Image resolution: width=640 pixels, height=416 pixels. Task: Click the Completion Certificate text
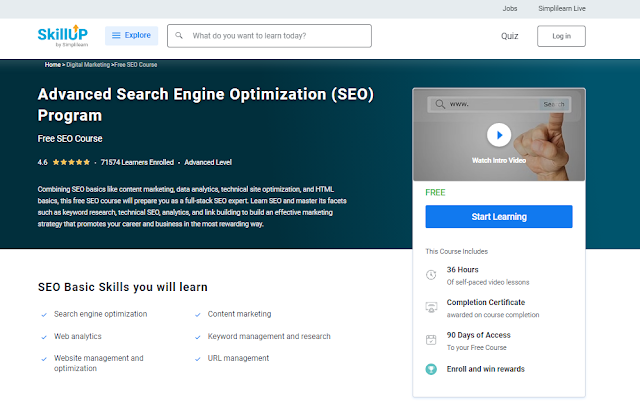coord(486,302)
